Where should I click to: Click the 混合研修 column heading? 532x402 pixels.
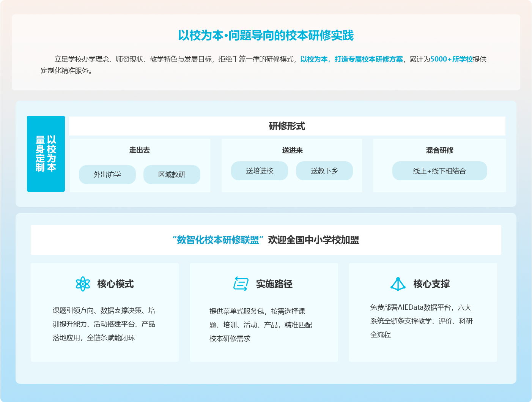click(439, 150)
